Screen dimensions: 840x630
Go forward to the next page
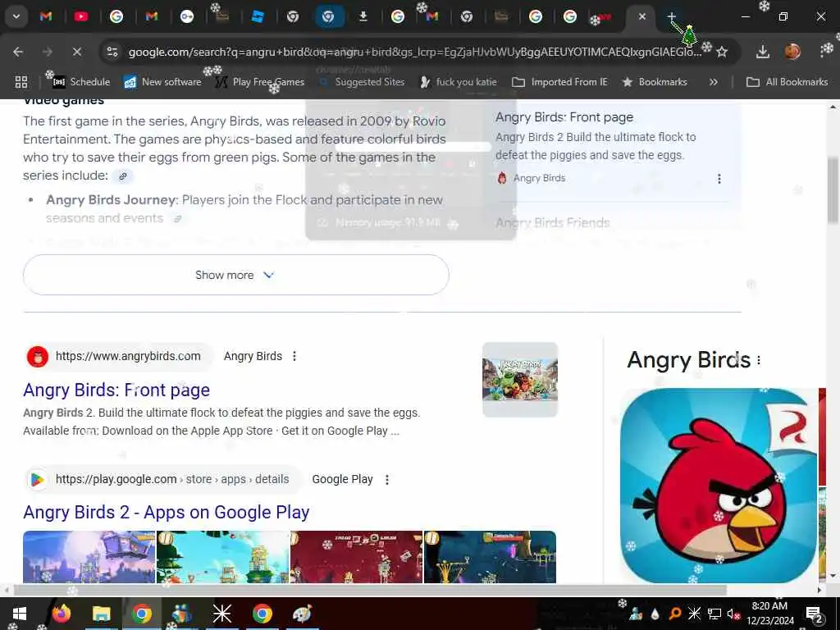coord(48,52)
